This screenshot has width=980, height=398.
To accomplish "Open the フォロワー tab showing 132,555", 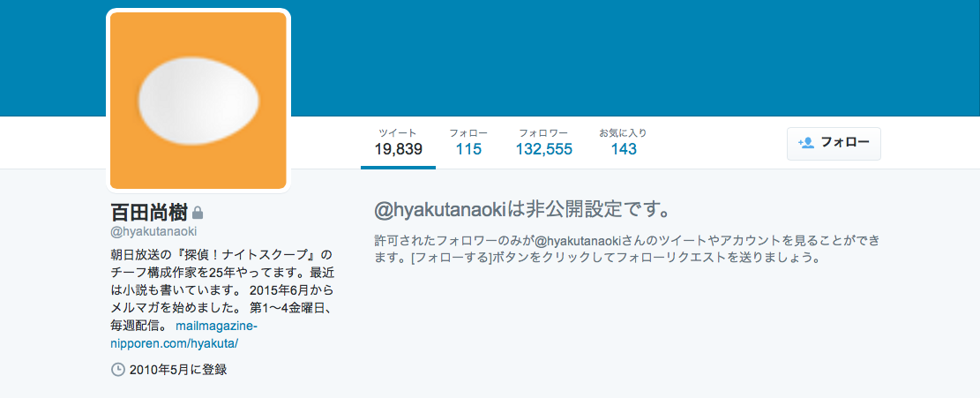I will tap(543, 142).
